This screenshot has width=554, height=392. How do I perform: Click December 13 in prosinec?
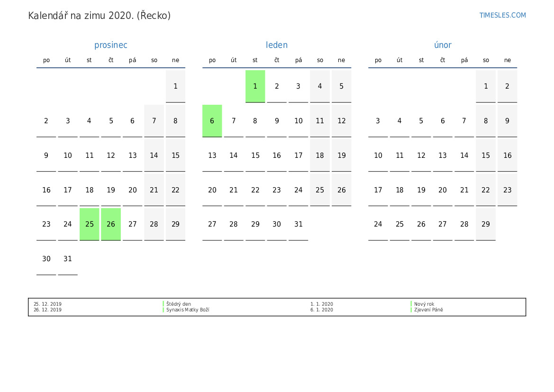point(133,155)
